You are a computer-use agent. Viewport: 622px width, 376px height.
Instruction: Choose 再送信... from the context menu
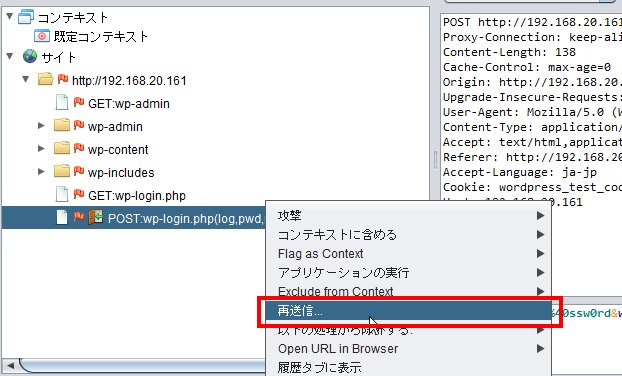409,311
